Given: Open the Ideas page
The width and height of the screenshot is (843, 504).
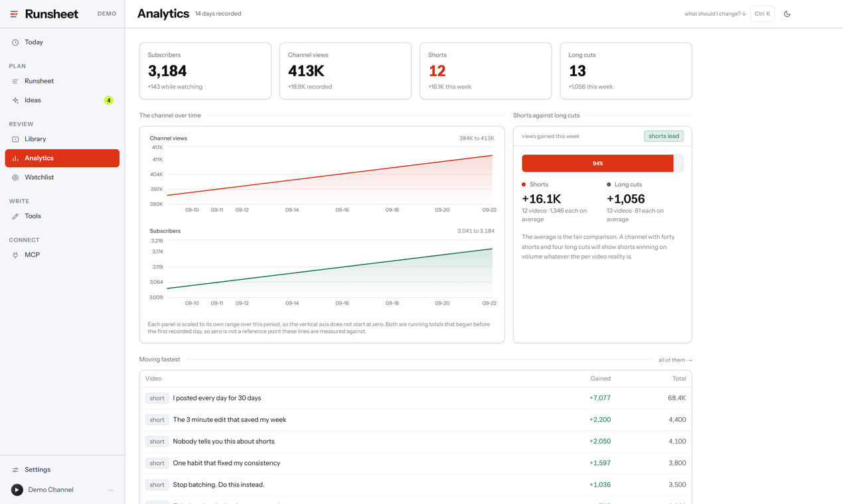Looking at the screenshot, I should tap(62, 100).
